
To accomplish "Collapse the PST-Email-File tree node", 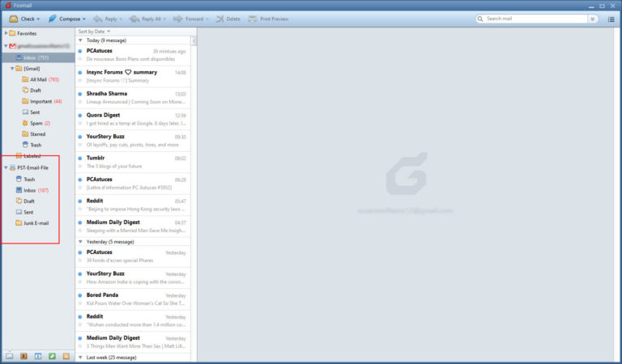I will point(6,168).
